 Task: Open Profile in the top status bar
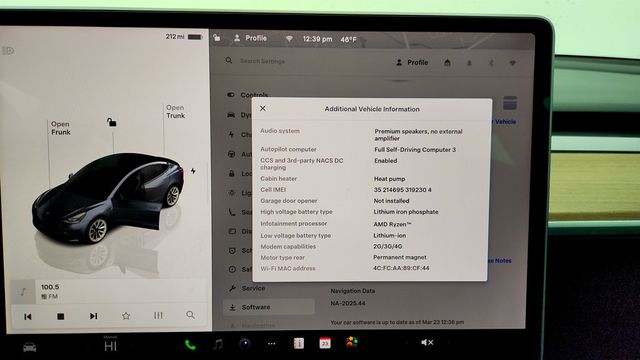coord(250,38)
